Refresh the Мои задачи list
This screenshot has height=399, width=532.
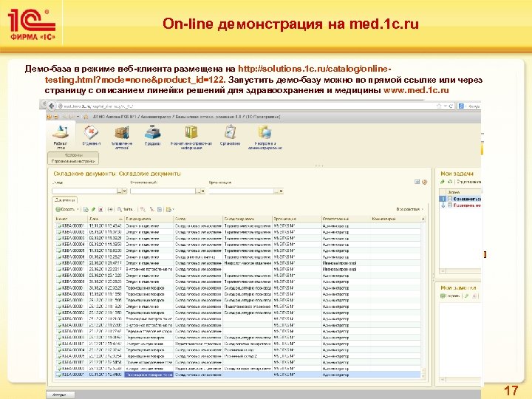[x=450, y=182]
